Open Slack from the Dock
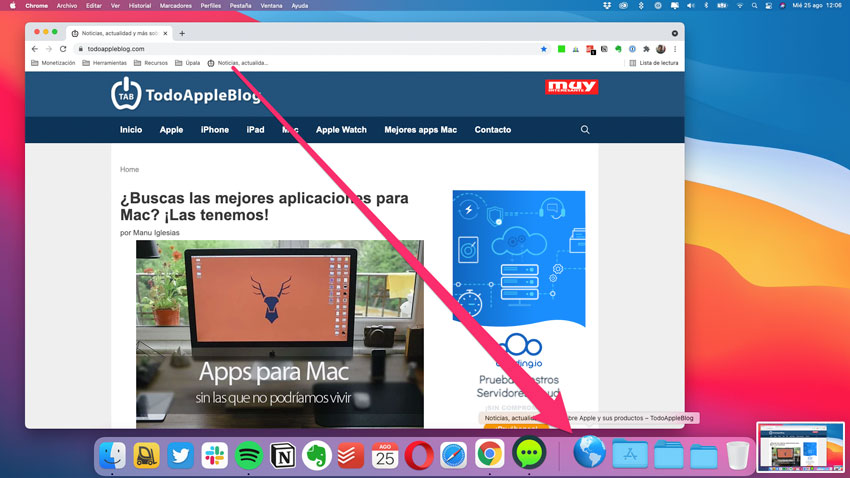This screenshot has height=478, width=850. (215, 455)
